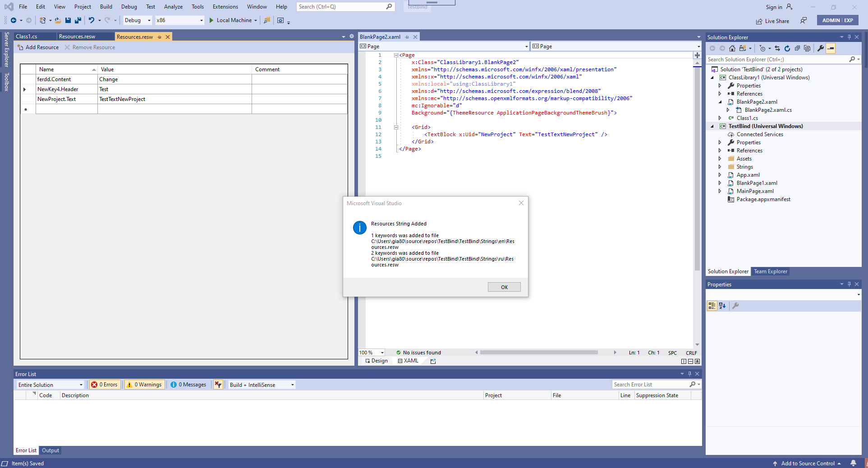This screenshot has width=868, height=468.
Task: Click the Alphabetical sort icon in Properties
Action: (x=722, y=306)
